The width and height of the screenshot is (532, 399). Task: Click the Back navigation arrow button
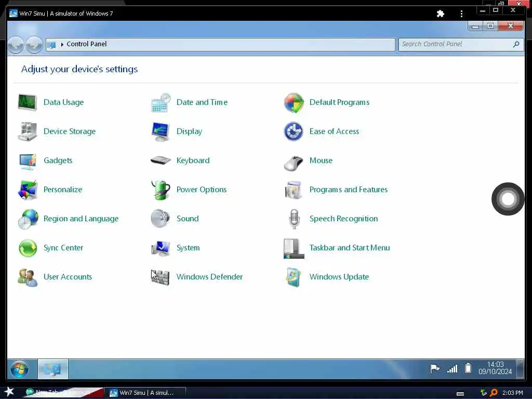point(16,45)
